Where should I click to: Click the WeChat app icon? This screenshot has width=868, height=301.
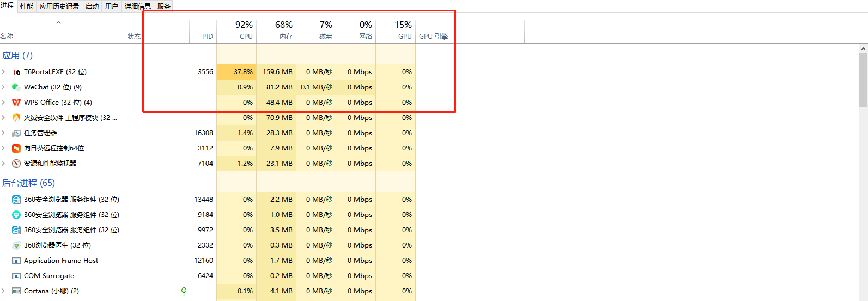pos(16,87)
